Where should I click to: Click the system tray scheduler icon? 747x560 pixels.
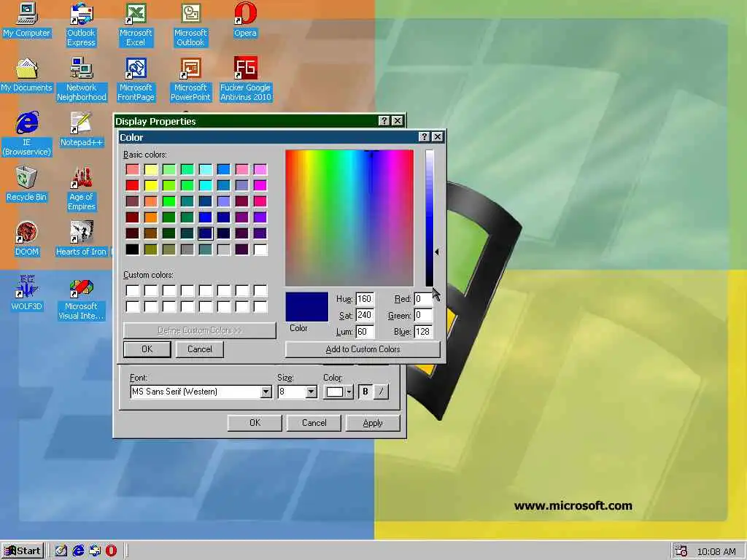(x=681, y=551)
